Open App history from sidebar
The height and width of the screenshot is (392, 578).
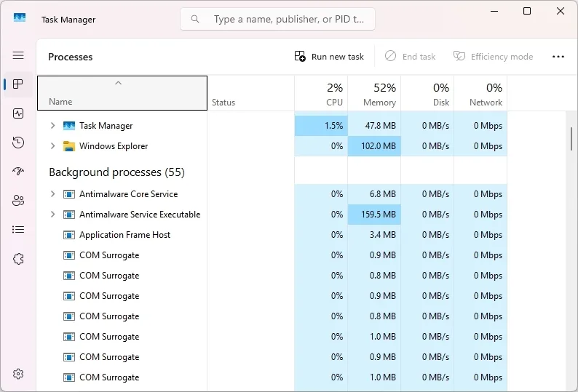pyautogui.click(x=18, y=143)
